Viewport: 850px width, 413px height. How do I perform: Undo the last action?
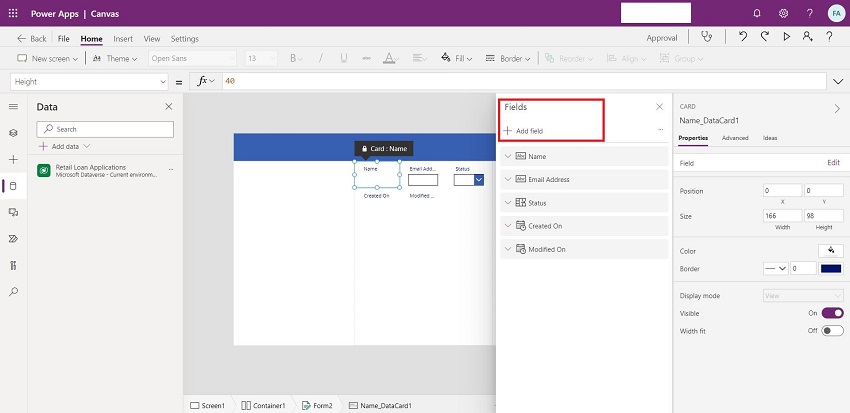[743, 37]
